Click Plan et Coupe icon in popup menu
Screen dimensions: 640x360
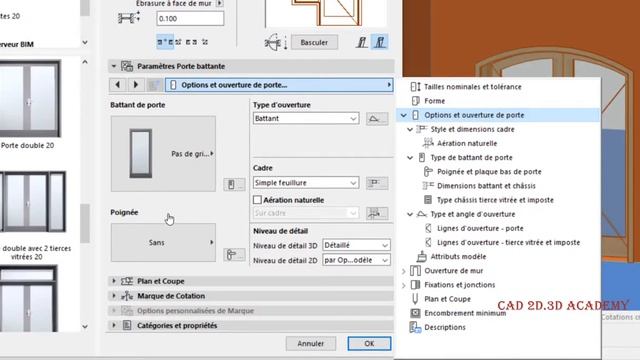[415, 299]
